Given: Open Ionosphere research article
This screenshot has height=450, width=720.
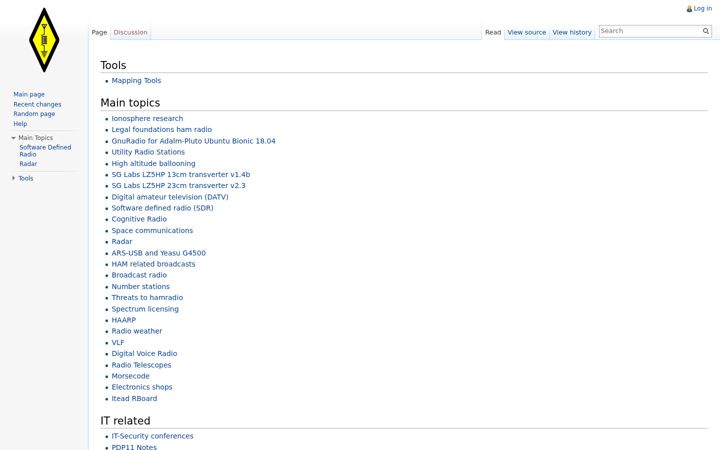Looking at the screenshot, I should pos(147,118).
